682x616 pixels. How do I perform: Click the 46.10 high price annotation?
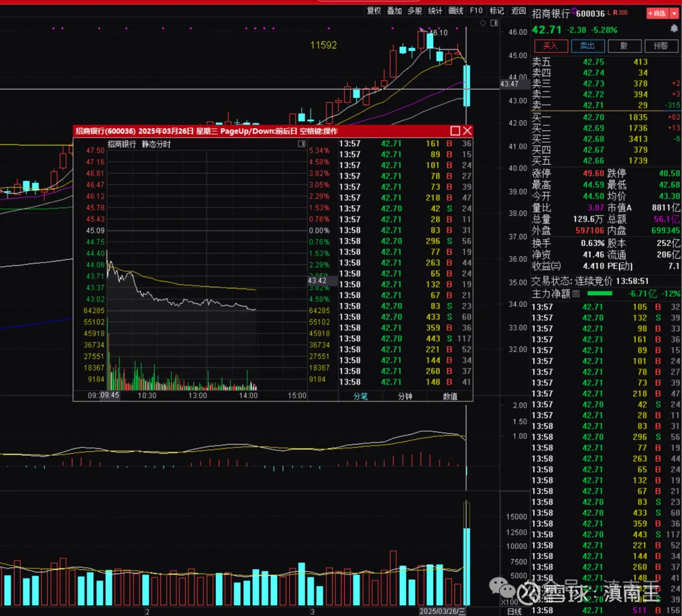click(438, 33)
